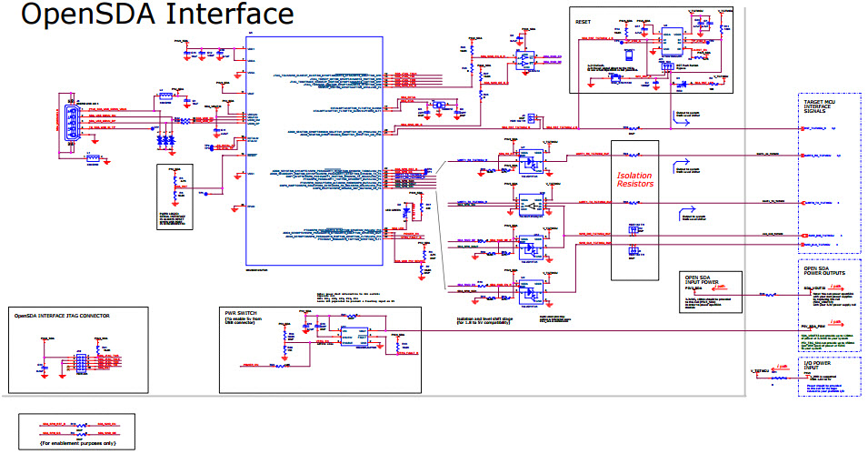Click the upper jumper header in Isolation Resistors box
868x454 pixels.
pos(634,229)
